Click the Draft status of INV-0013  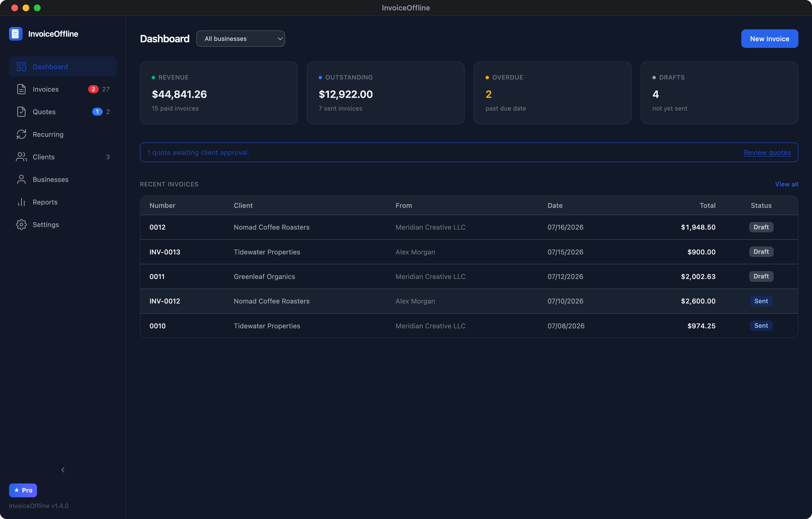(761, 252)
